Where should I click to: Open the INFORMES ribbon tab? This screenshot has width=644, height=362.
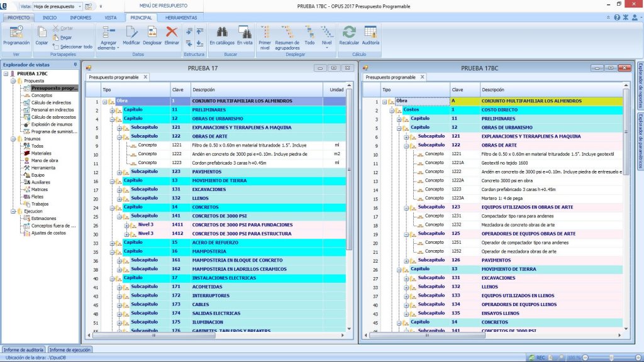tap(80, 18)
